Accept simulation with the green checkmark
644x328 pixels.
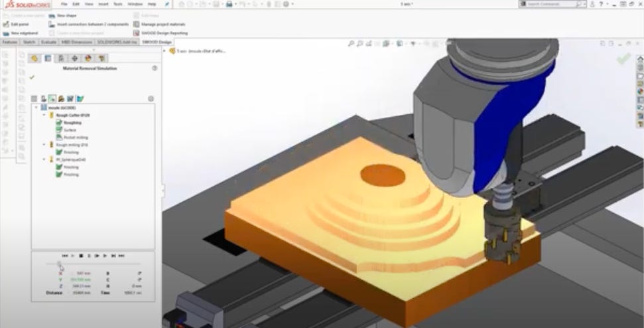32,77
